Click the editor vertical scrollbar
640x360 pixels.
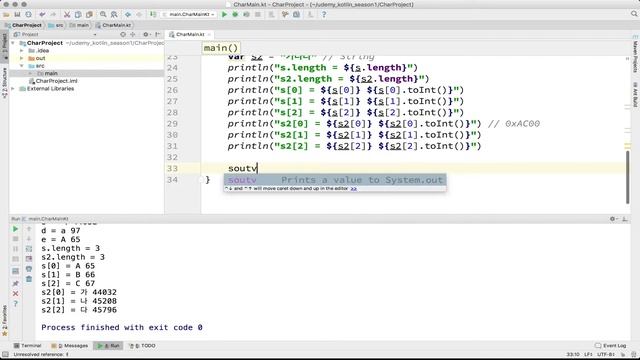(628, 177)
